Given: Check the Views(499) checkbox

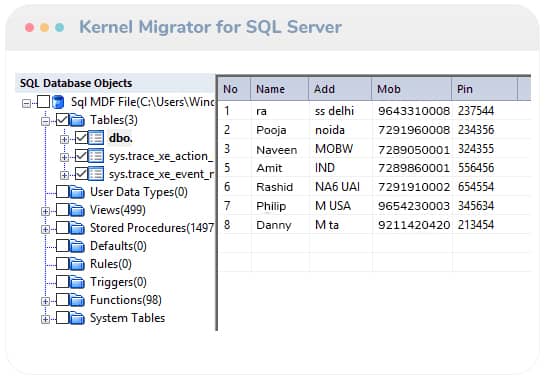Looking at the screenshot, I should click(62, 210).
